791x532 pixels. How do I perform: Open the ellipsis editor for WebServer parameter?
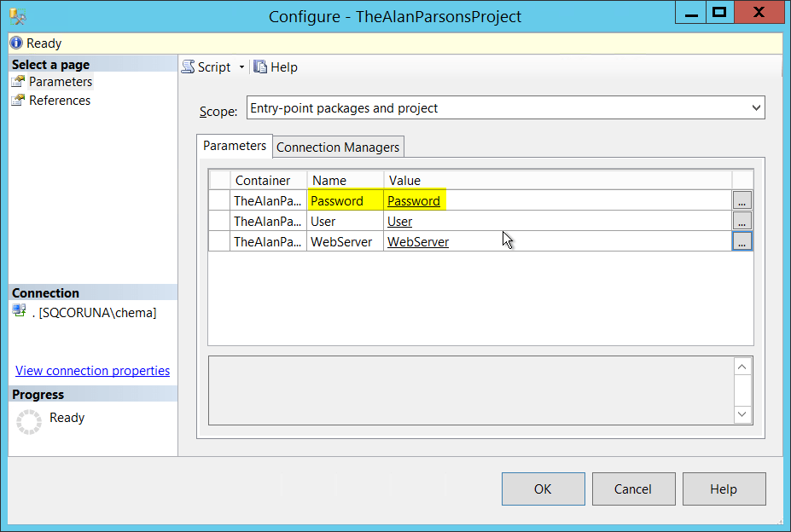coord(742,241)
